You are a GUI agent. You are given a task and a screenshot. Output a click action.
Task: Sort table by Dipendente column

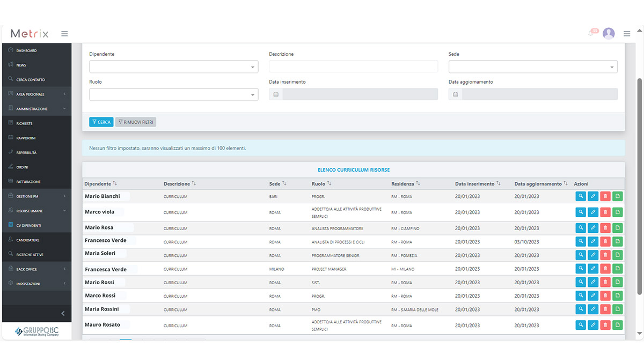click(100, 184)
